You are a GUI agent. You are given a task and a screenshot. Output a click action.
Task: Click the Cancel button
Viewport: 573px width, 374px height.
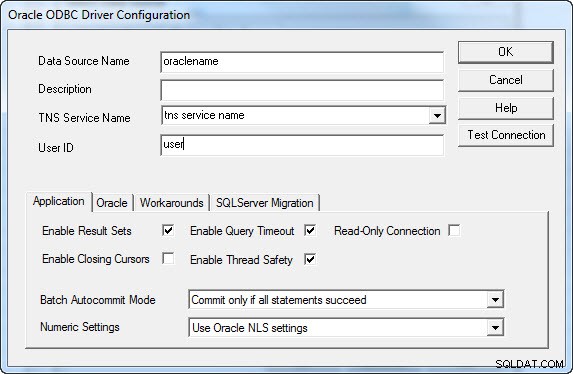click(505, 80)
